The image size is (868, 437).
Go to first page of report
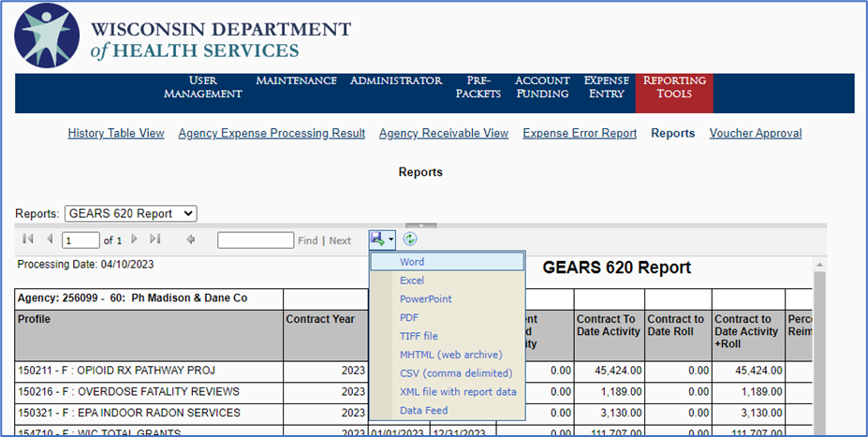point(28,240)
